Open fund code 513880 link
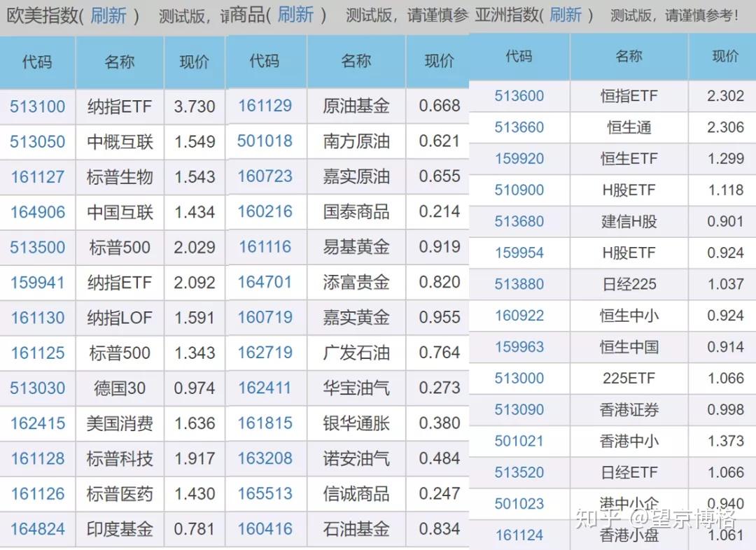 point(519,284)
